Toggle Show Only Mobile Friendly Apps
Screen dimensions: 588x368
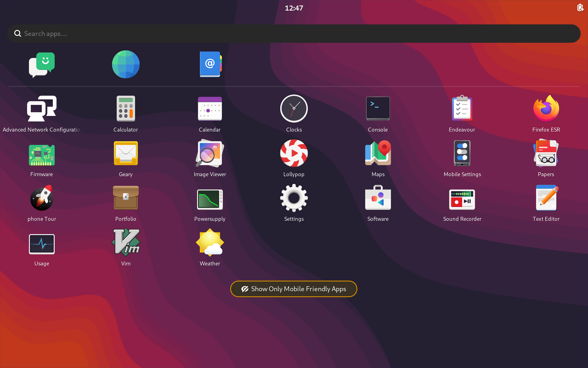pos(294,289)
